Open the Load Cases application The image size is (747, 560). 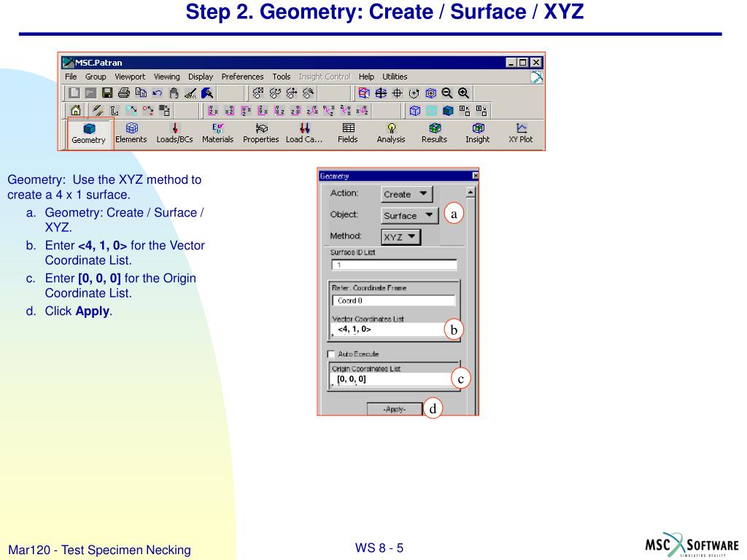pos(304,133)
